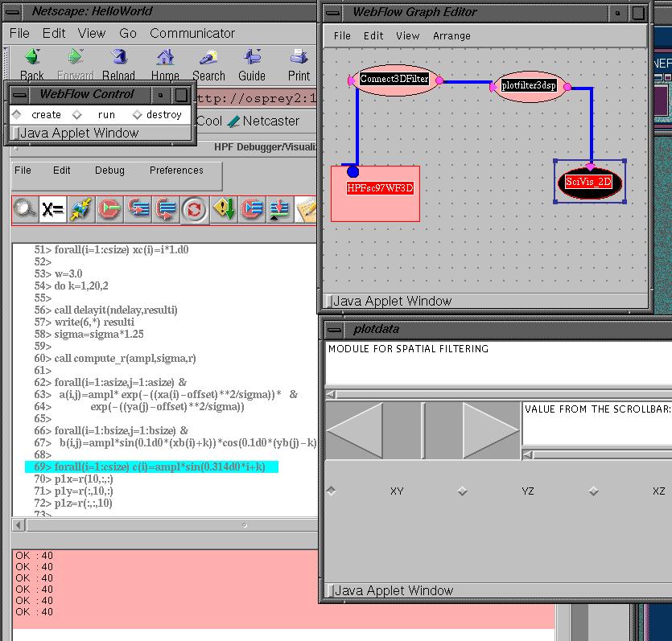The height and width of the screenshot is (641, 672).
Task: Click Connect3DFilter pink output port
Action: pyautogui.click(x=439, y=80)
